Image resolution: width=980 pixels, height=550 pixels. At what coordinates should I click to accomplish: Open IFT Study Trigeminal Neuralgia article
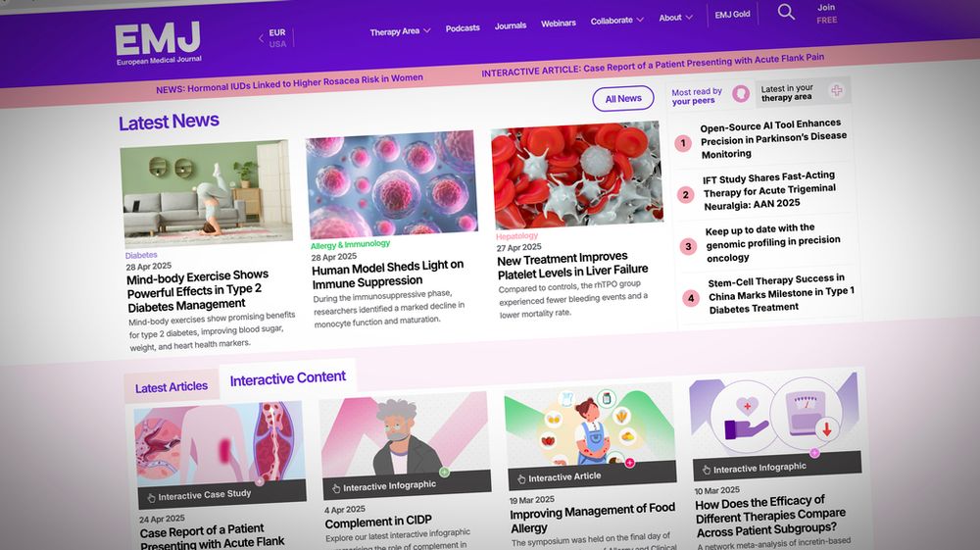pos(769,190)
